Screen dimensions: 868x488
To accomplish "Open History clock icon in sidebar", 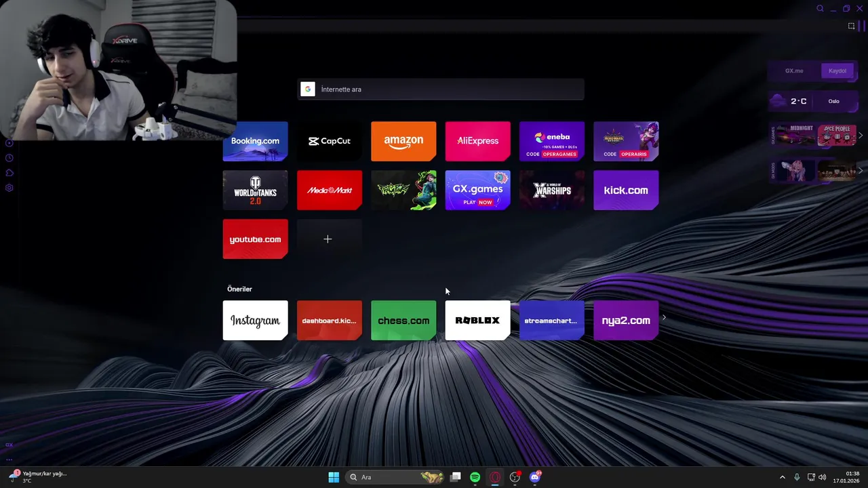I will pos(9,158).
